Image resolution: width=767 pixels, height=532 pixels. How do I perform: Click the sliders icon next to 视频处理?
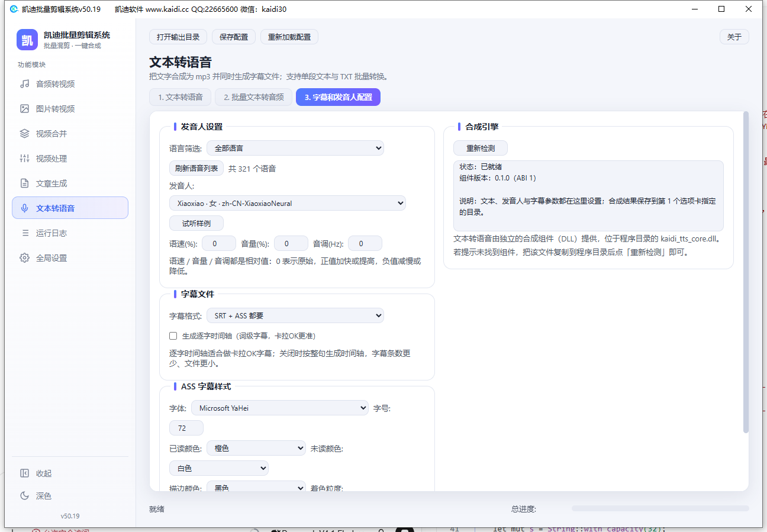tap(24, 159)
